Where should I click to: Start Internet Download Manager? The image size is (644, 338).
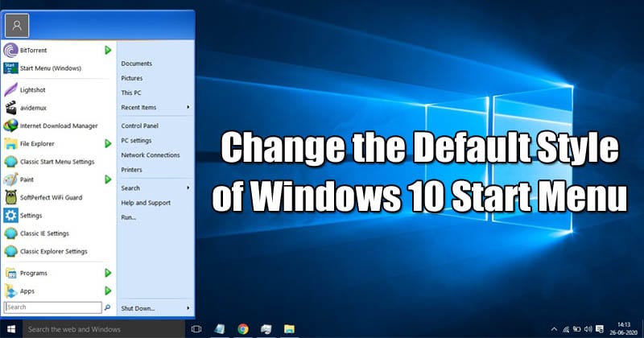click(57, 126)
